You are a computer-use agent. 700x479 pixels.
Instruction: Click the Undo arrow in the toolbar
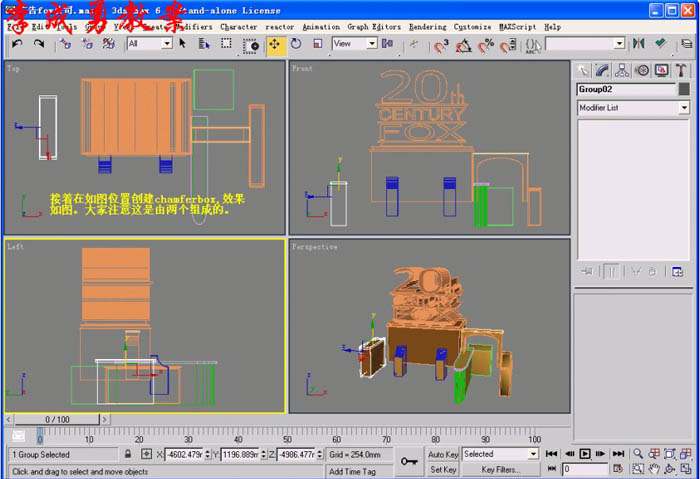tap(17, 44)
